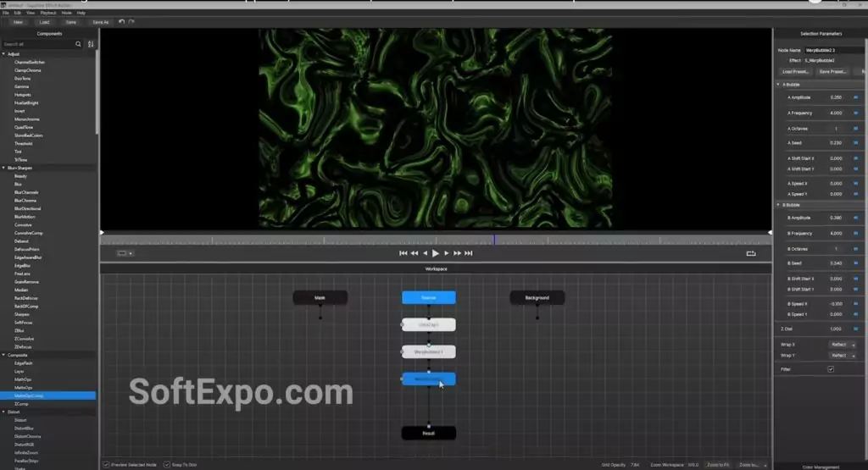The height and width of the screenshot is (470, 868).
Task: Click the Z Dist blue reset icon
Action: [855, 329]
